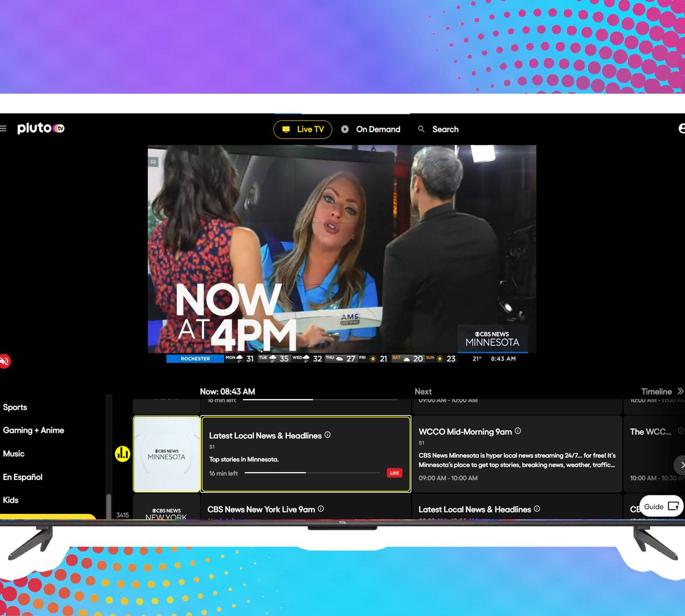Expand the Timeline view
Image resolution: width=685 pixels, height=616 pixels.
[x=661, y=391]
